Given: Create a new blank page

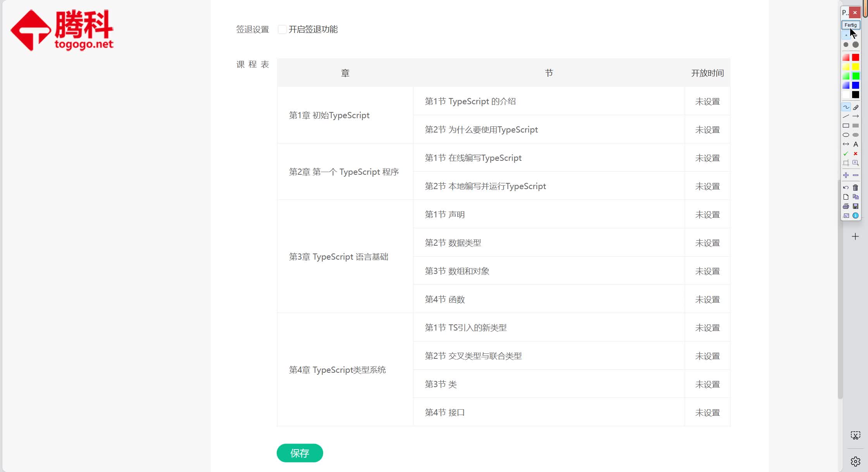Looking at the screenshot, I should click(x=846, y=197).
